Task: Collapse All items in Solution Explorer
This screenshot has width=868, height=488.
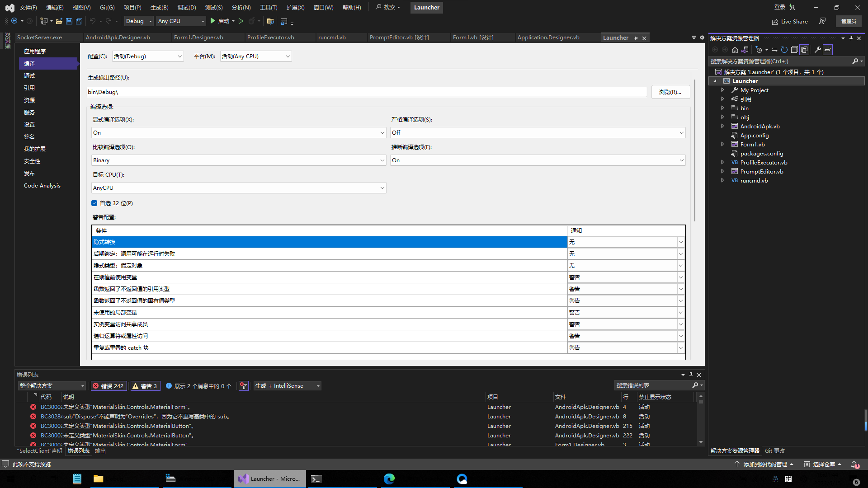Action: pyautogui.click(x=794, y=50)
